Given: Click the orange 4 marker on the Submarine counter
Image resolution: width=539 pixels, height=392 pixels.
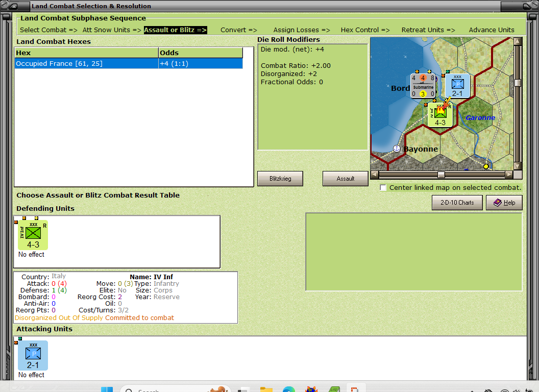Looking at the screenshot, I should [423, 78].
